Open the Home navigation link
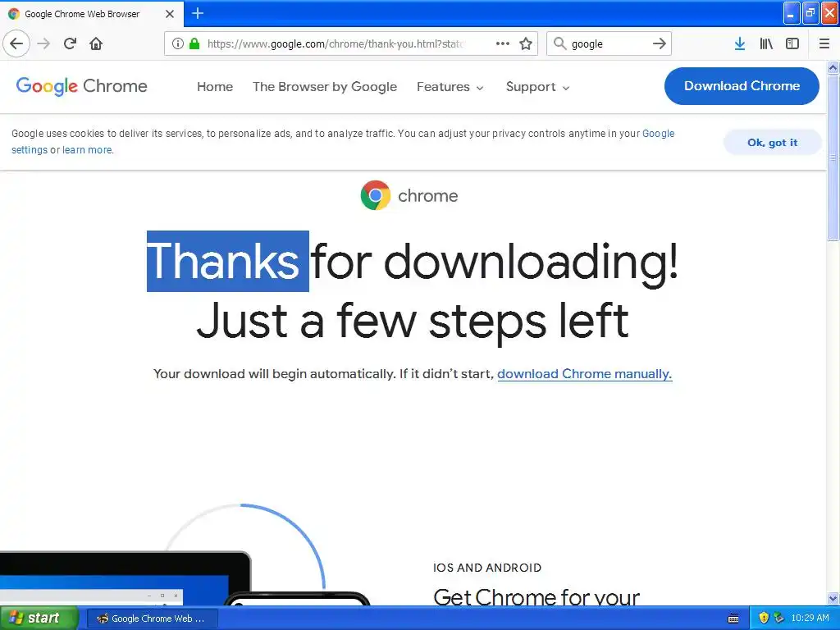 (x=215, y=87)
